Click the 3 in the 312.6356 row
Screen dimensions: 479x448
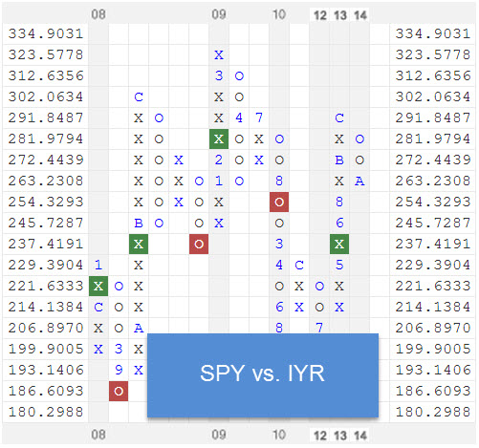[219, 75]
